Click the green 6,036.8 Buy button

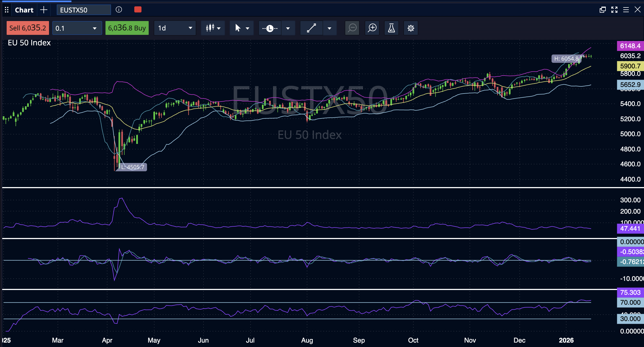(127, 28)
